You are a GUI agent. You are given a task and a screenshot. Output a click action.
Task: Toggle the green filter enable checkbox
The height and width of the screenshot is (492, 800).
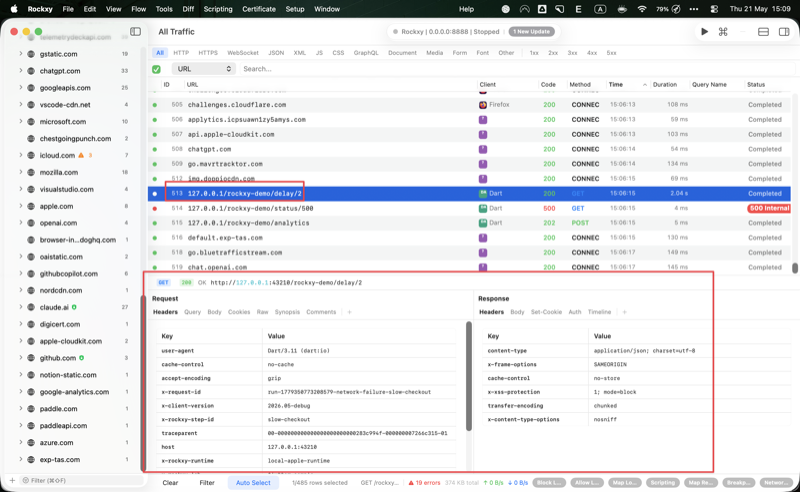coord(156,69)
